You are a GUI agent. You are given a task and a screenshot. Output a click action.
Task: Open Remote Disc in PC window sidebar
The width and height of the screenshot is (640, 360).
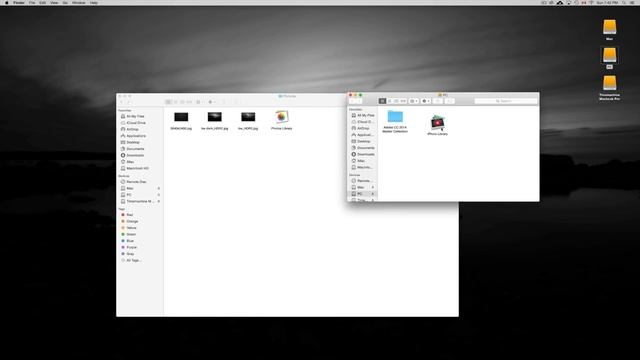362,181
